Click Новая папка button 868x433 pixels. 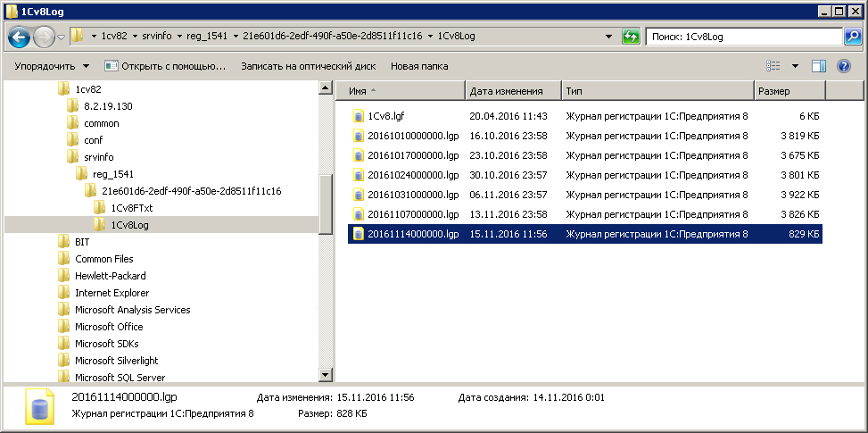(x=419, y=66)
